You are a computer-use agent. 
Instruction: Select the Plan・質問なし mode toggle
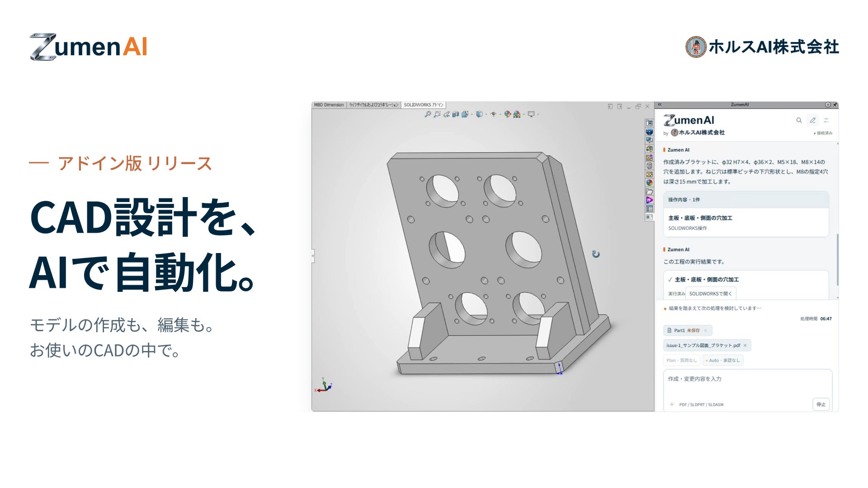coord(682,360)
